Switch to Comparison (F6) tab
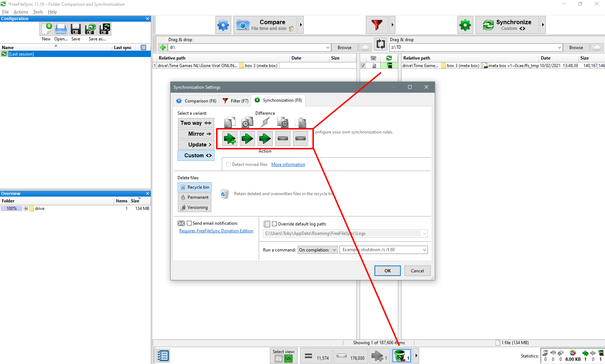 196,101
